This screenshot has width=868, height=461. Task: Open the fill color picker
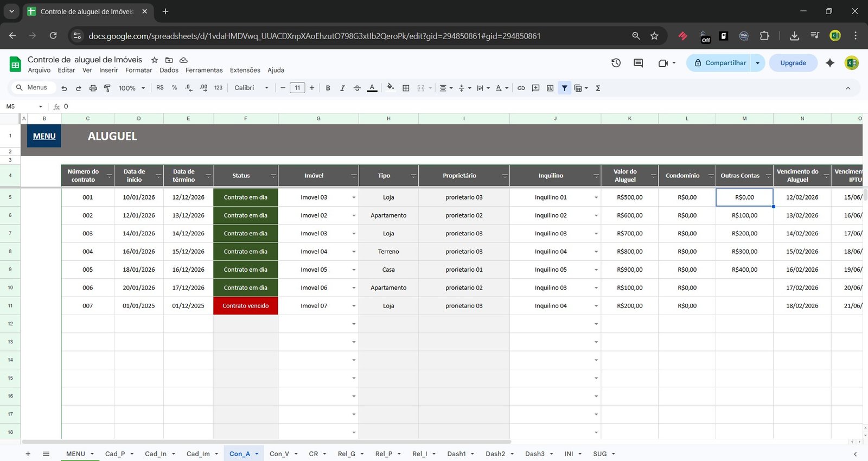tap(391, 88)
